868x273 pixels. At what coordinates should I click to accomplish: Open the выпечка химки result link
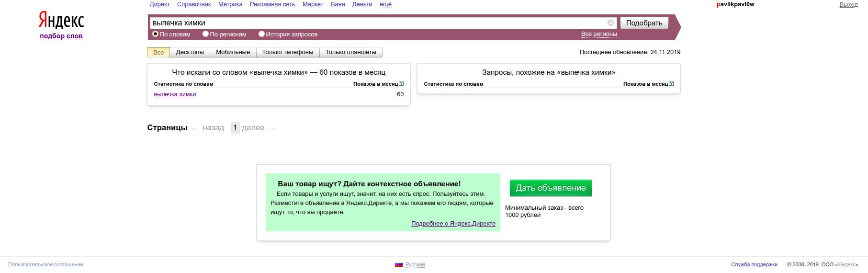(175, 94)
